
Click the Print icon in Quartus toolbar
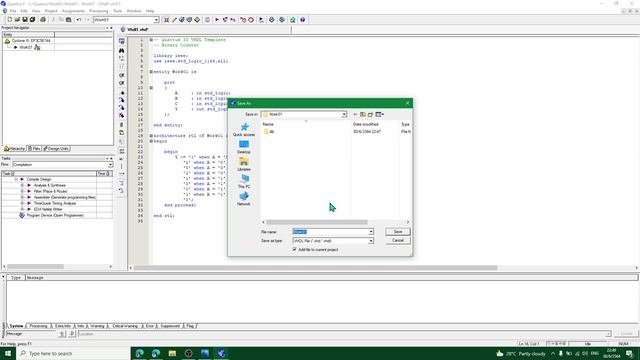point(42,20)
